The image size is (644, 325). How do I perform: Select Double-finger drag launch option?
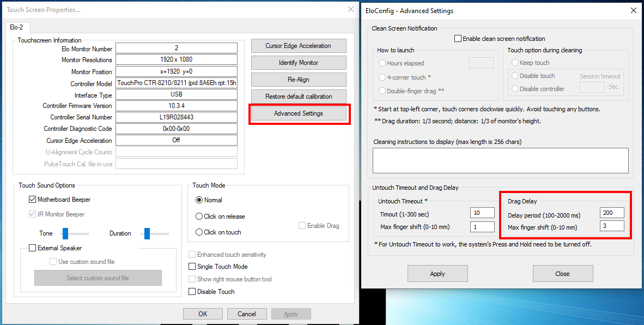point(382,91)
